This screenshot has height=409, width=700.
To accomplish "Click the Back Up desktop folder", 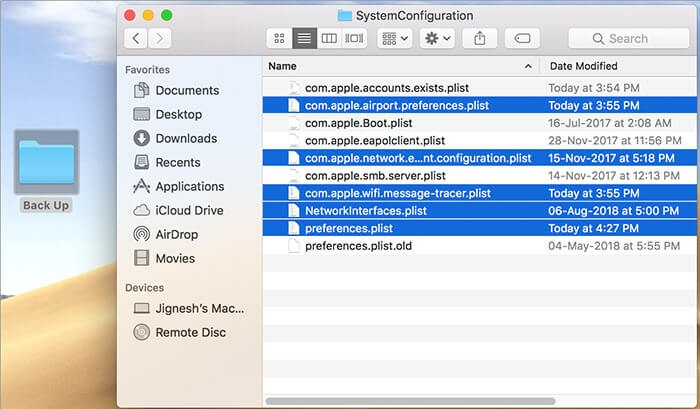I will [46, 171].
